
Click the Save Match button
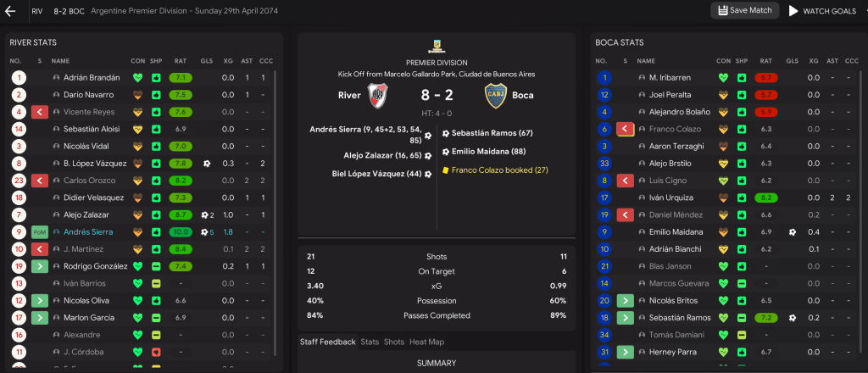point(745,10)
